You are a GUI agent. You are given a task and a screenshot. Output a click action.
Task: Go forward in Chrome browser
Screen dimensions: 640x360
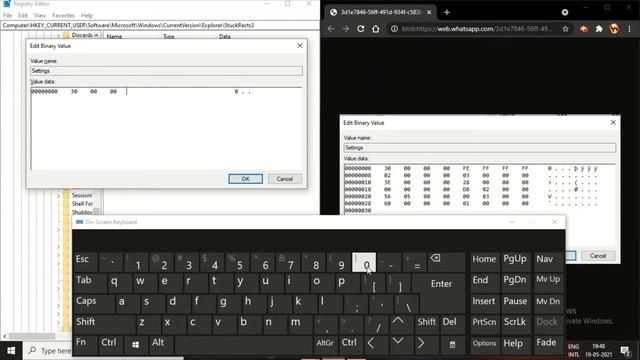click(346, 29)
